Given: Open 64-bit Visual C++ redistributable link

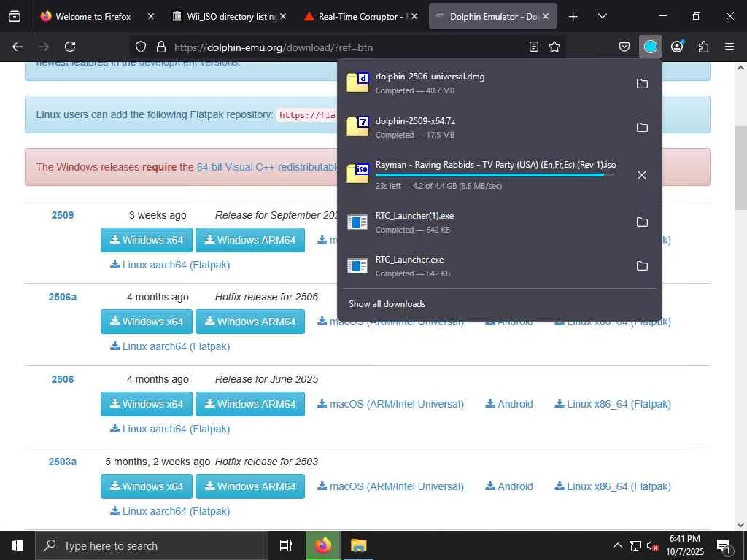Looking at the screenshot, I should 267,167.
